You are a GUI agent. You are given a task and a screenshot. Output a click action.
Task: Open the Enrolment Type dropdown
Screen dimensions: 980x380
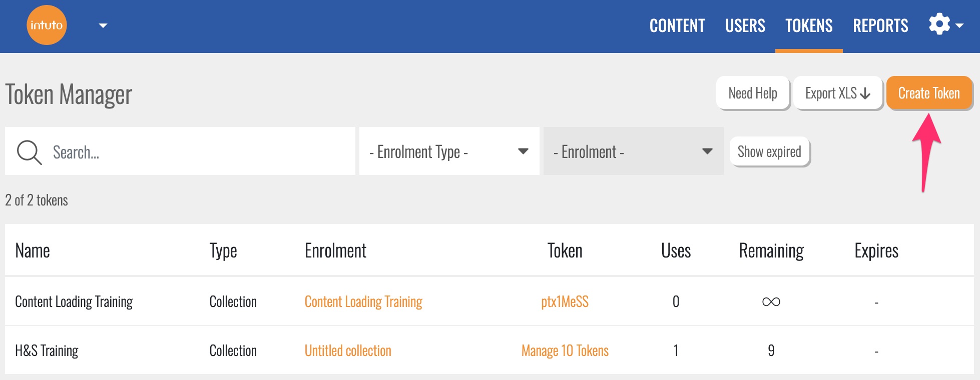tap(448, 151)
